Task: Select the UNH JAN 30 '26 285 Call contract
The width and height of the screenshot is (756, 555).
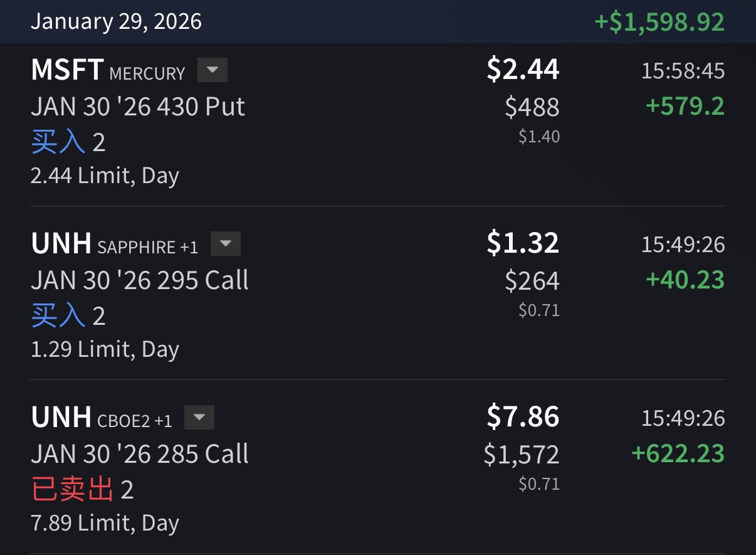Action: click(x=140, y=454)
